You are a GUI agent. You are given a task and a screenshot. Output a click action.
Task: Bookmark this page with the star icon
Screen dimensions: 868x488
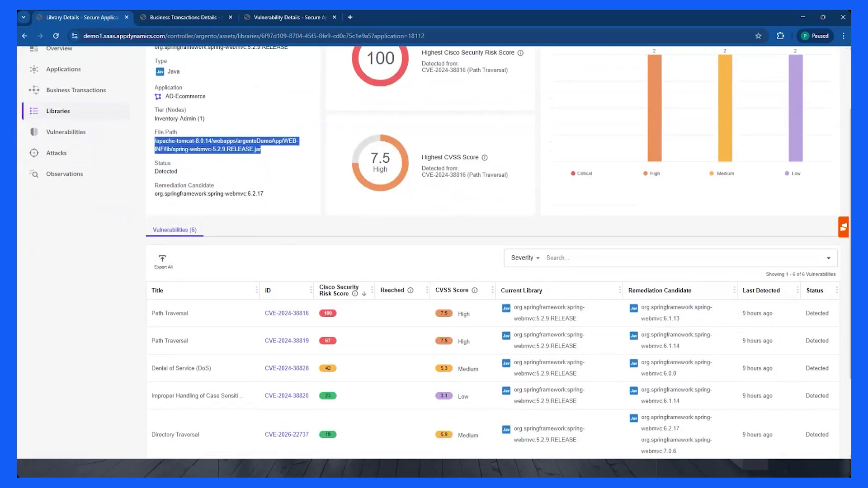point(758,36)
